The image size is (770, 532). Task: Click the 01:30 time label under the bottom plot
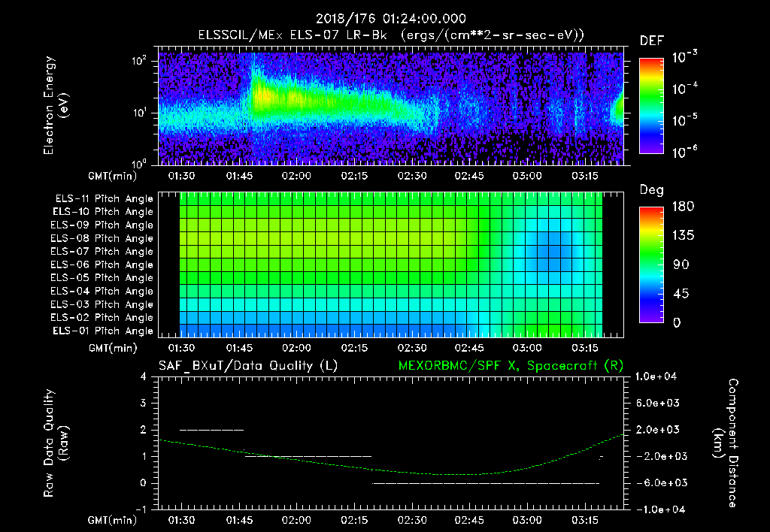(x=181, y=520)
